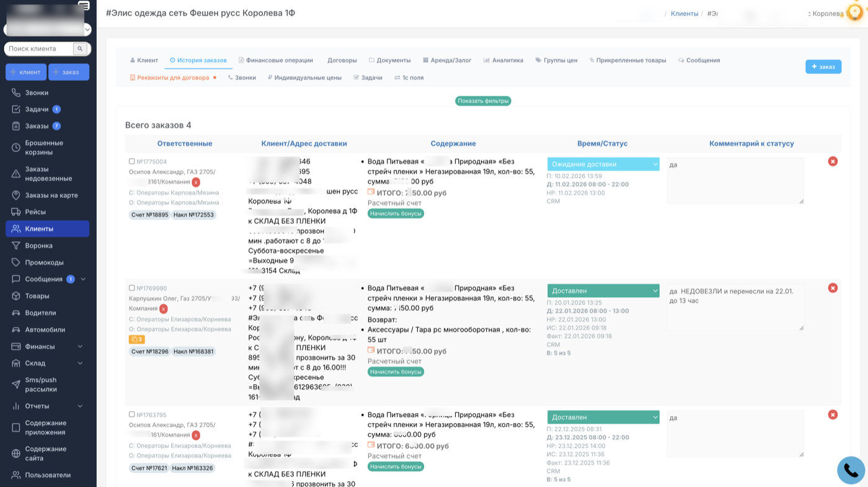
Task: Open the Ожидание доставки status dropdown
Action: coord(603,164)
